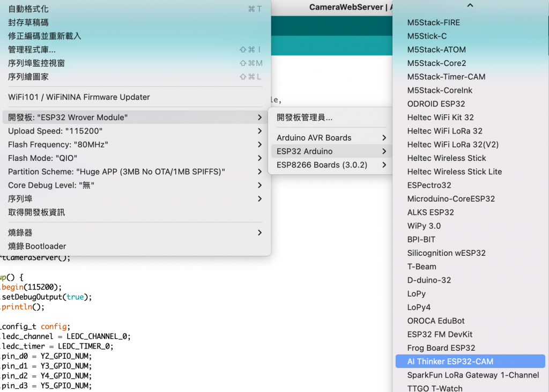549x392 pixels.
Task: Expand ESP32 Arduino boards submenu
Action: [331, 151]
